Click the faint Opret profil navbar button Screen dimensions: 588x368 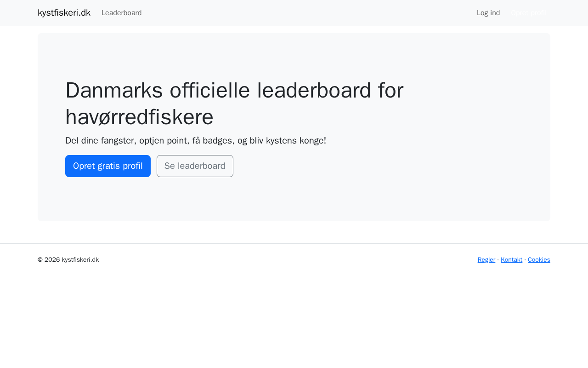pyautogui.click(x=529, y=13)
